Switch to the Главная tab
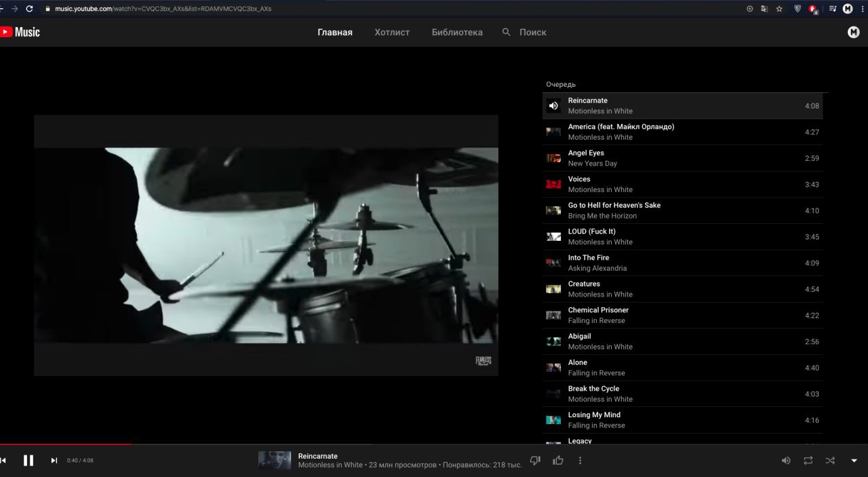868x477 pixels. coord(335,32)
